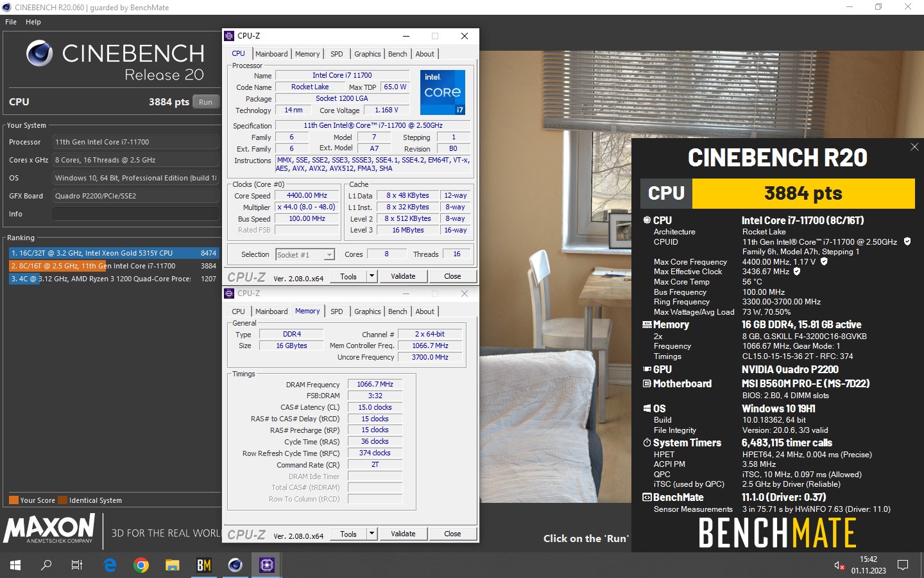
Task: Click the CPU-Z icon in lower title bar
Action: point(229,293)
